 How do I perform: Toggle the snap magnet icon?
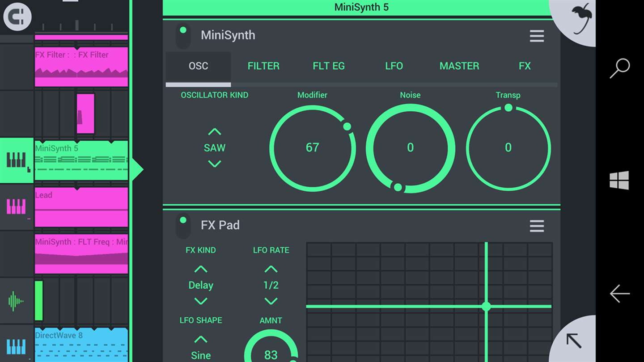[x=17, y=17]
